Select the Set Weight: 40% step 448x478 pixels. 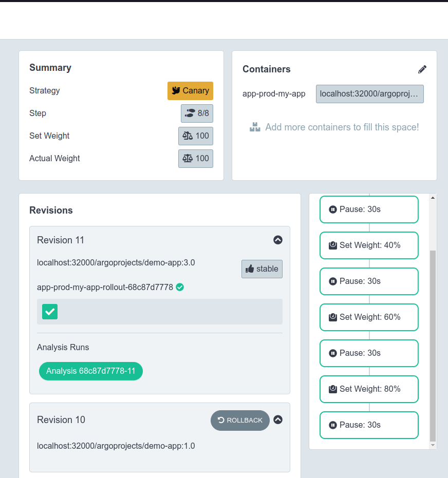[x=369, y=245]
